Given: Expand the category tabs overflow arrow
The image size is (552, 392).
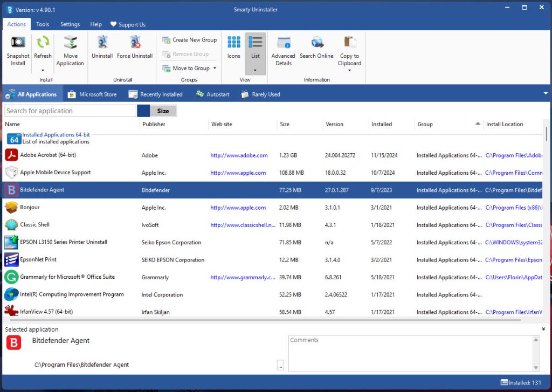Looking at the screenshot, I should click(546, 94).
